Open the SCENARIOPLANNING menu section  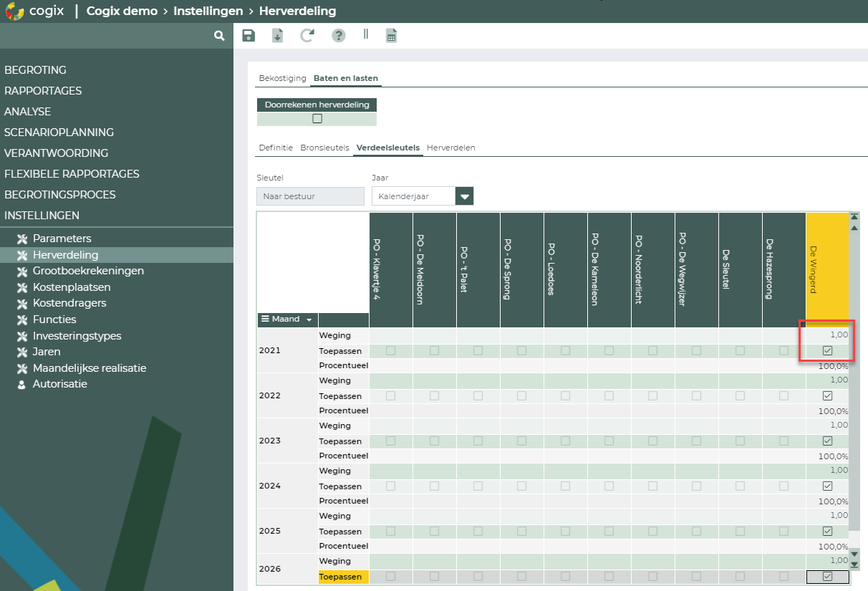59,133
